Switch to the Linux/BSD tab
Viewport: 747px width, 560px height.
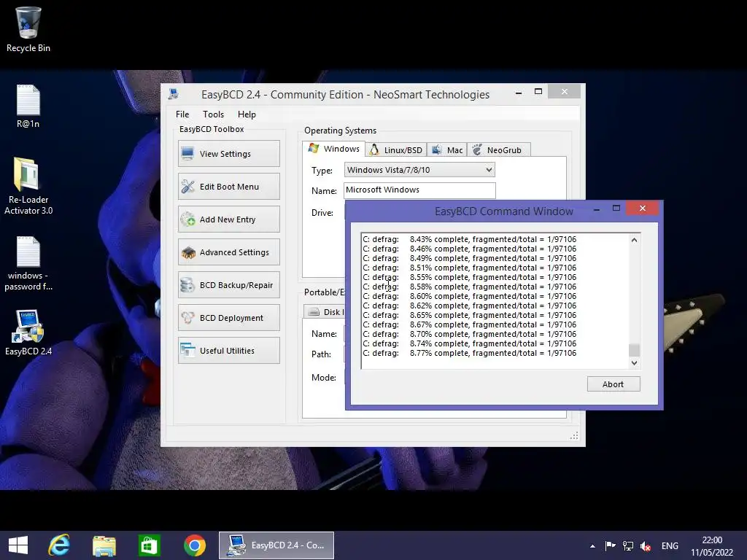coord(396,150)
